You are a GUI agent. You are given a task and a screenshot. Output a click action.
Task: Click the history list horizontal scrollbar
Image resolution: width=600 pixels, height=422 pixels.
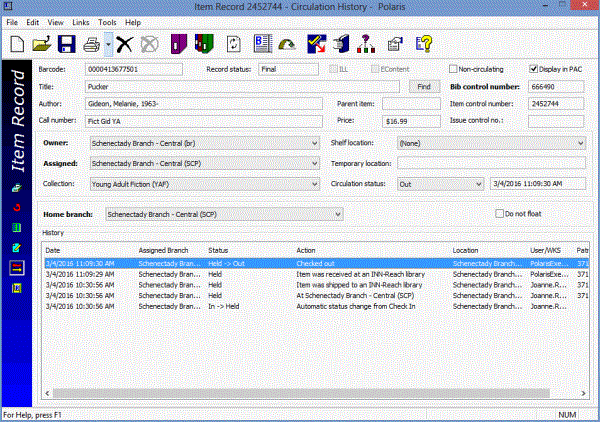point(300,393)
